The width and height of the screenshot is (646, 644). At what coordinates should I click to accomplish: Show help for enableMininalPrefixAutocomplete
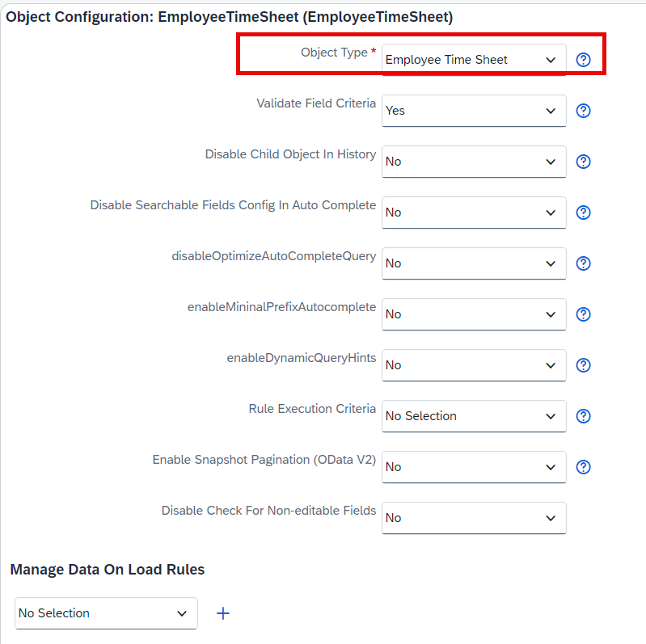tap(583, 314)
